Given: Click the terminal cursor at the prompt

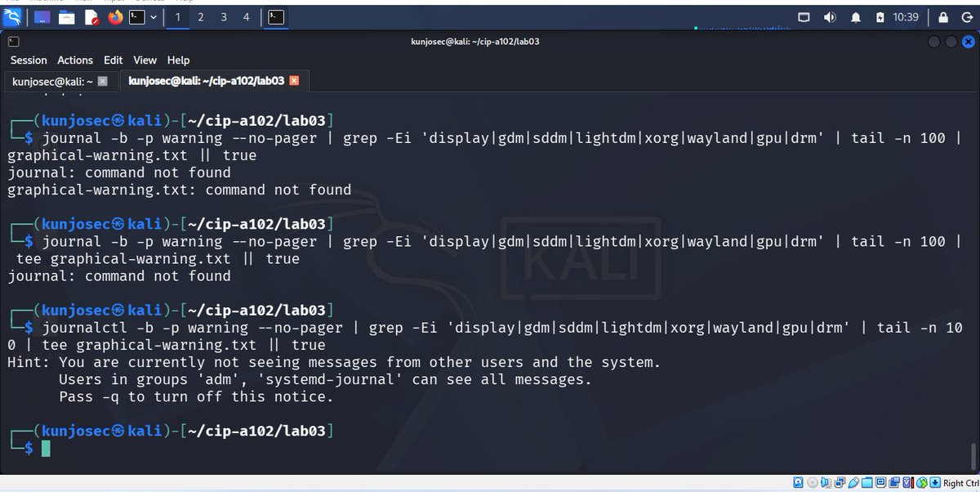Looking at the screenshot, I should pos(47,448).
